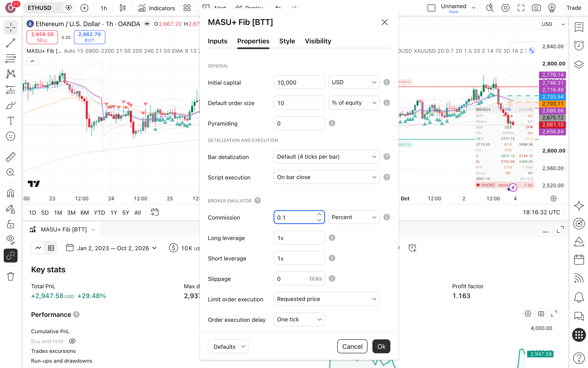The width and height of the screenshot is (588, 368).
Task: Click the Slippage ticks input field
Action: [x=299, y=278]
